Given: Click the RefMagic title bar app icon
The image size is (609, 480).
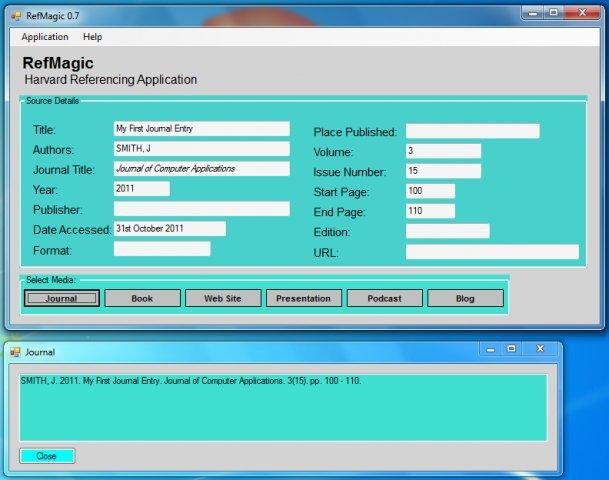Looking at the screenshot, I should tap(16, 16).
